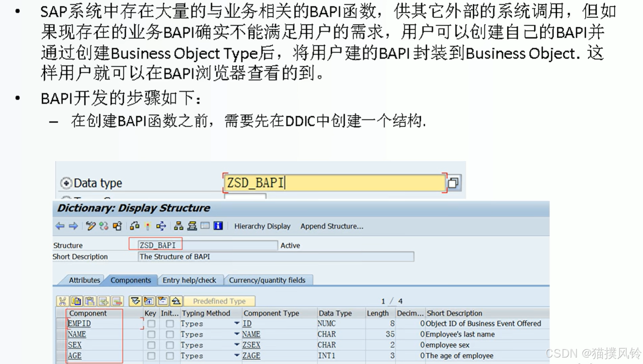Click the Cut scissors icon in components toolbar

(x=62, y=301)
